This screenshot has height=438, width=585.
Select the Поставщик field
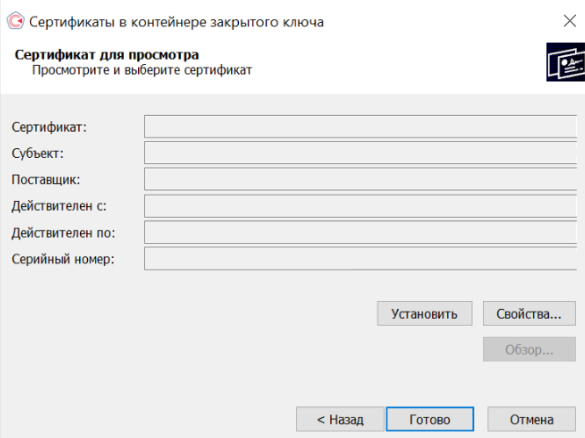[360, 179]
